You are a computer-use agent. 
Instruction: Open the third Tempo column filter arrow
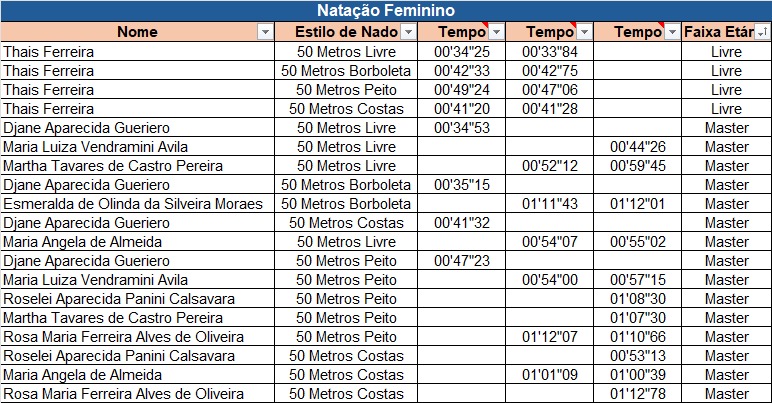coord(671,32)
